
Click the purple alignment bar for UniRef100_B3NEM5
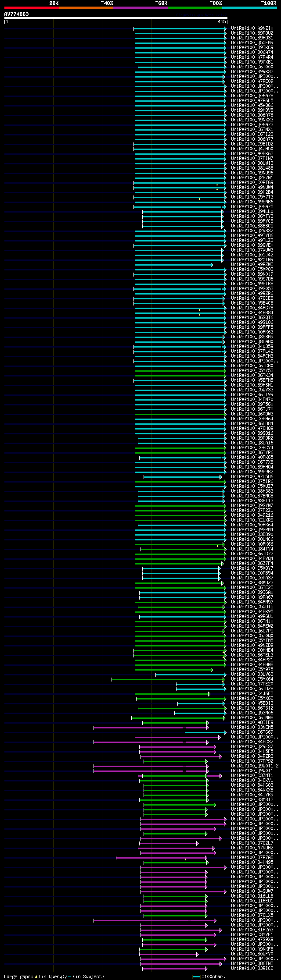(x=151, y=728)
